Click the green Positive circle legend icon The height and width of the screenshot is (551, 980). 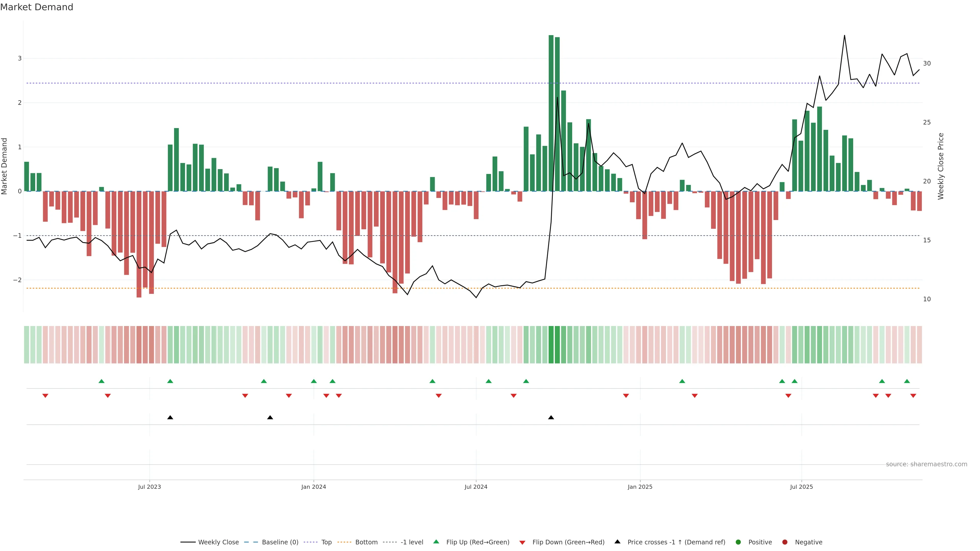(x=738, y=542)
